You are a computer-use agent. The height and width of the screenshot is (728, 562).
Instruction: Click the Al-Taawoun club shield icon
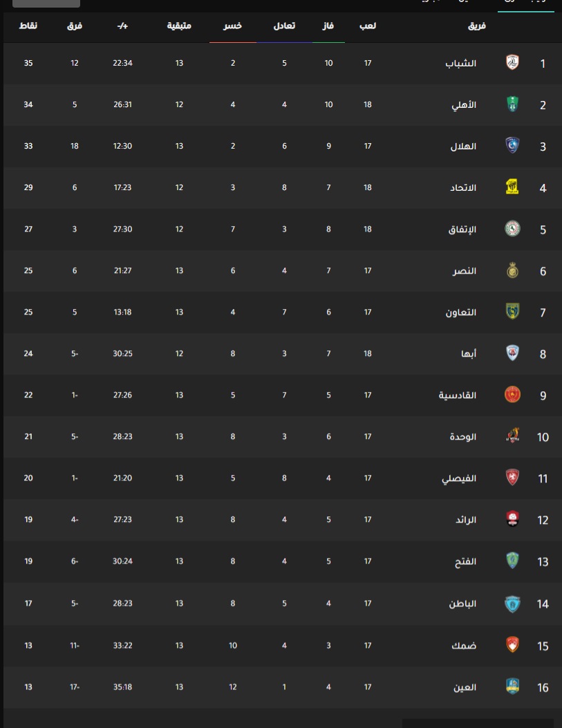tap(512, 311)
